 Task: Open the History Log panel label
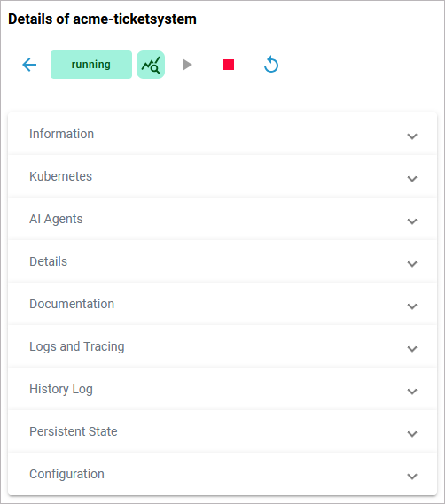coord(61,389)
